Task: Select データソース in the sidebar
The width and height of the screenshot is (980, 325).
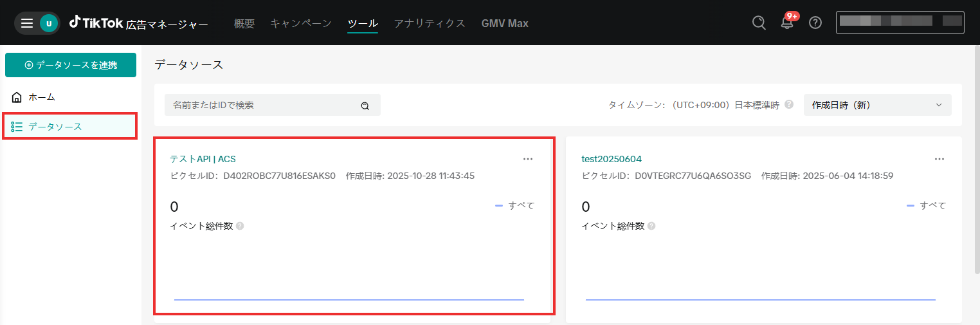Action: 71,127
